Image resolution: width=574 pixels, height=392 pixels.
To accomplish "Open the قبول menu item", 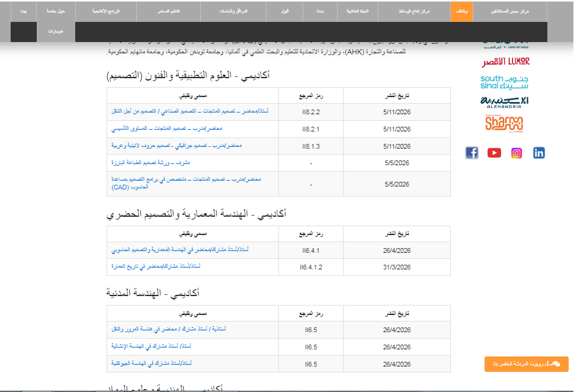I will click(284, 11).
